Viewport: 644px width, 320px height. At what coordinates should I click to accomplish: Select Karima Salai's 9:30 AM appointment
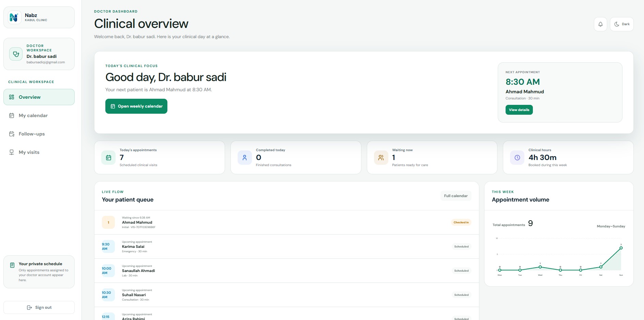tap(286, 246)
